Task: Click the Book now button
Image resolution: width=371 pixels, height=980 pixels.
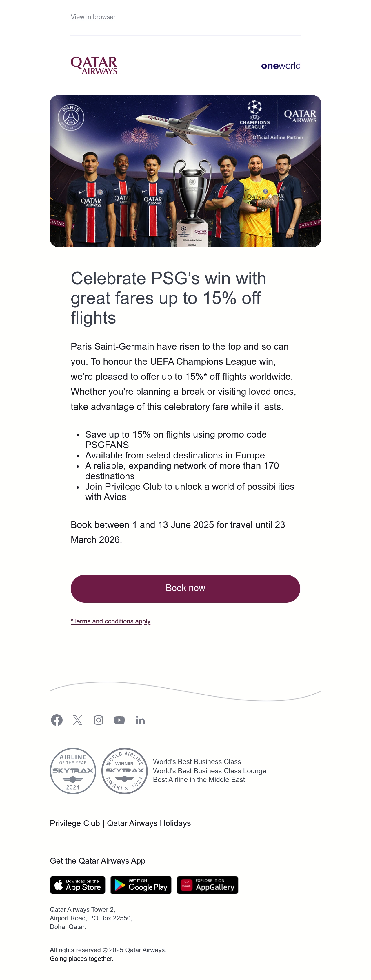Action: (185, 588)
